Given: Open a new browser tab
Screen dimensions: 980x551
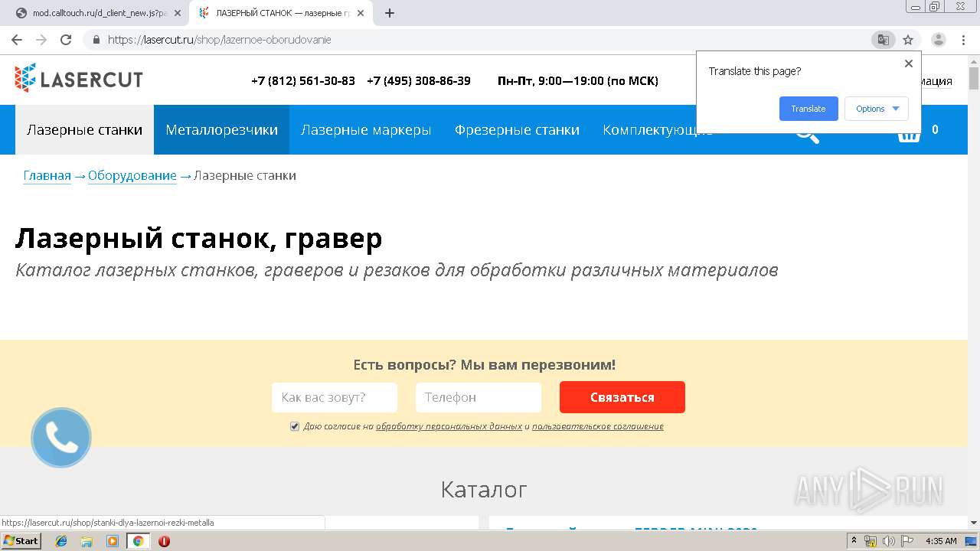Looking at the screenshot, I should pyautogui.click(x=389, y=13).
